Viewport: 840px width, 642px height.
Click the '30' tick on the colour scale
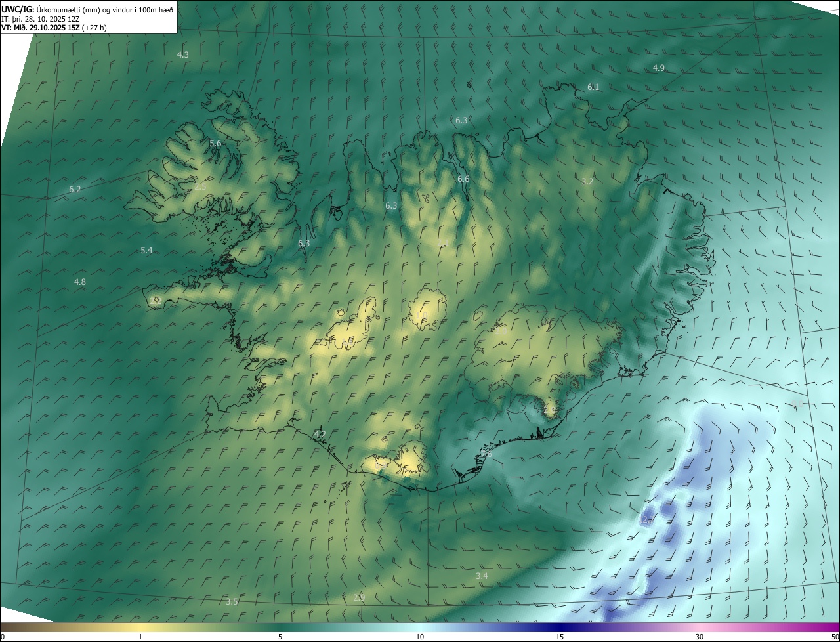coord(700,637)
